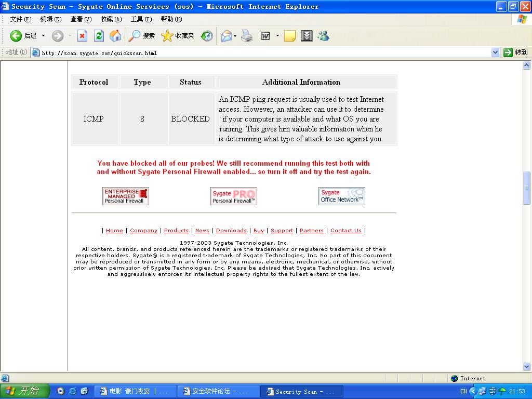Click the Enterprise Managed Personal Firewall banner

point(126,196)
